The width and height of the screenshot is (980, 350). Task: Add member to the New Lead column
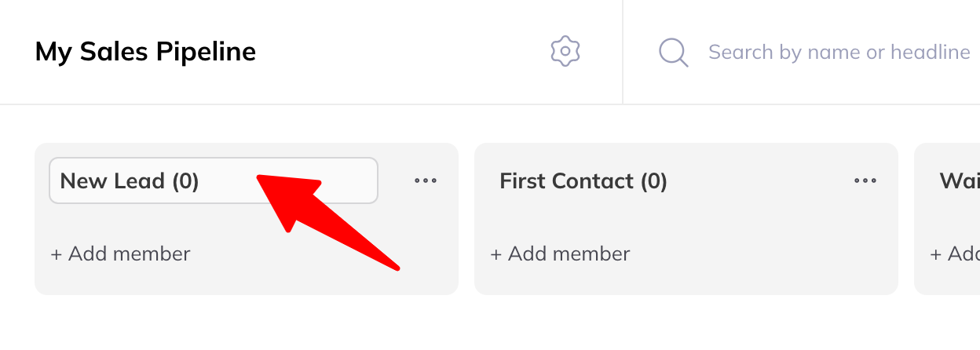[121, 254]
